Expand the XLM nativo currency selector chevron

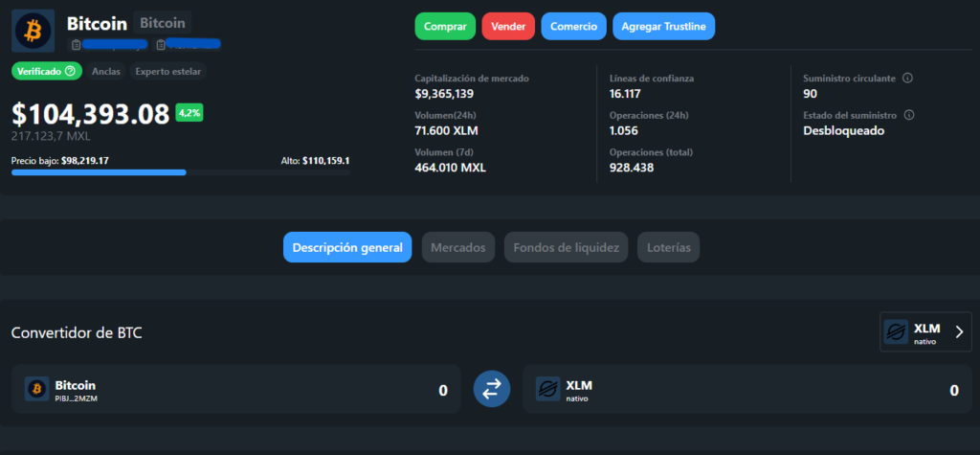tap(960, 332)
